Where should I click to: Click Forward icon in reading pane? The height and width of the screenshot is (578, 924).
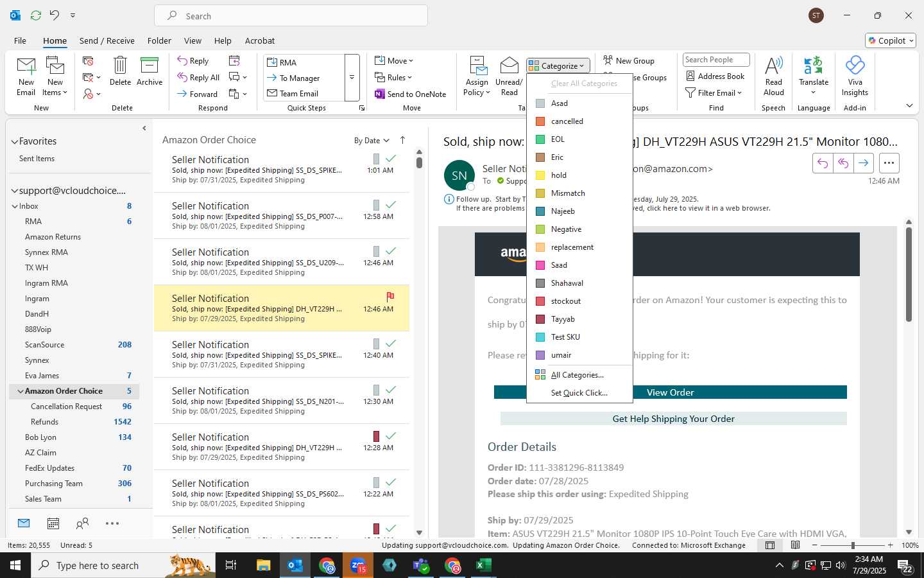[x=864, y=163]
